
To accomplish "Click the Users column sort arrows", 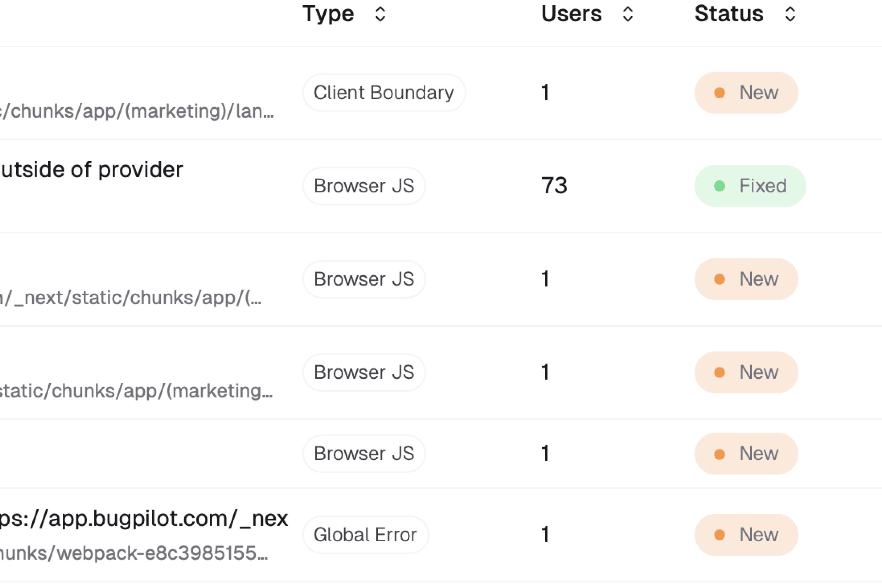I will tap(628, 14).
